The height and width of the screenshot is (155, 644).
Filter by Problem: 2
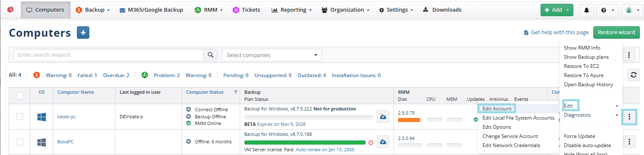(167, 75)
